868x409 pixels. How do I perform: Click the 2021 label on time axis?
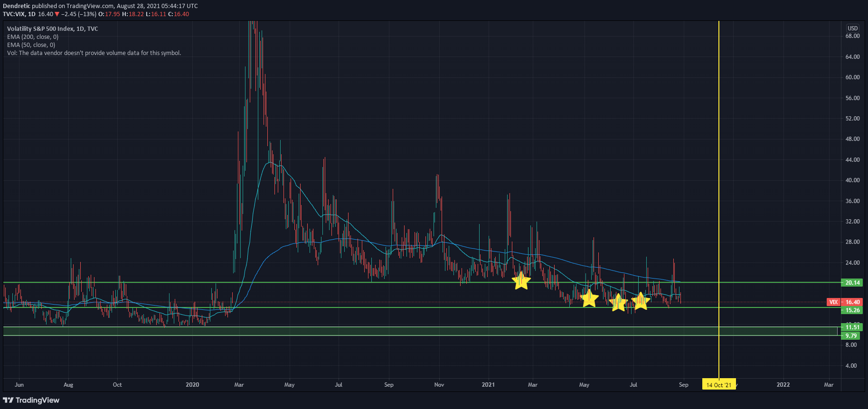coord(488,384)
